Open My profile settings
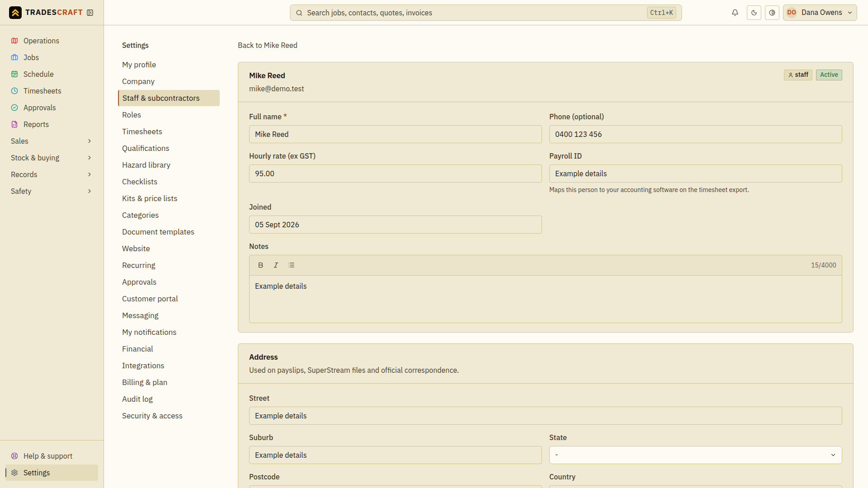Viewport: 868px width, 488px height. pos(169,65)
